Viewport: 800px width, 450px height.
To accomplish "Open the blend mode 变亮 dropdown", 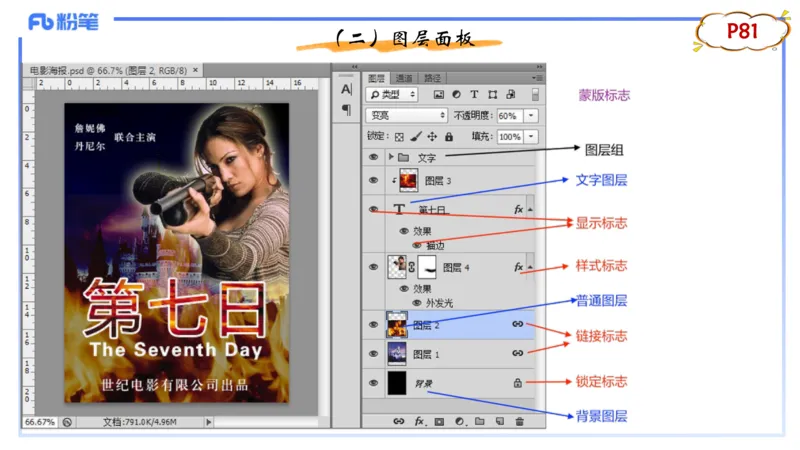I will [406, 116].
